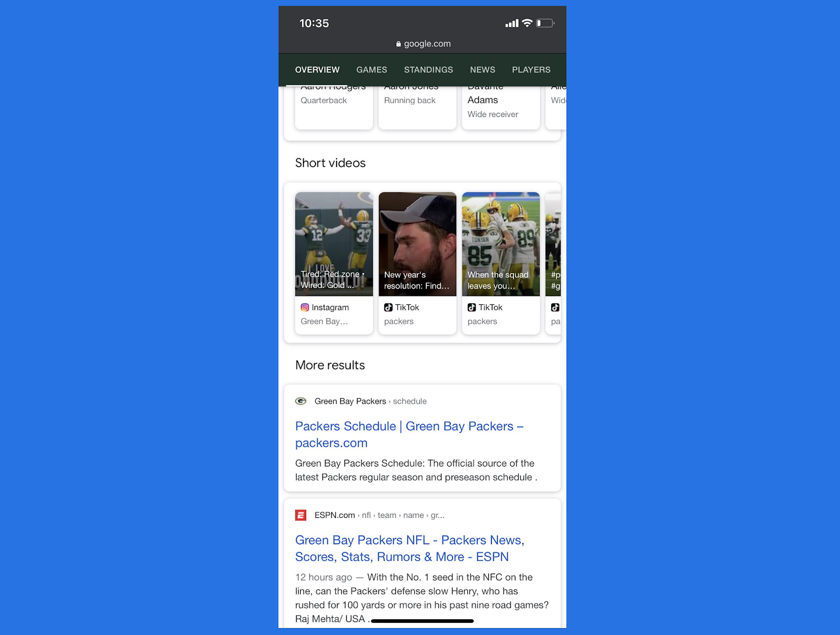Tap the padlock icon next to google.com
This screenshot has height=635, width=840.
pos(397,44)
